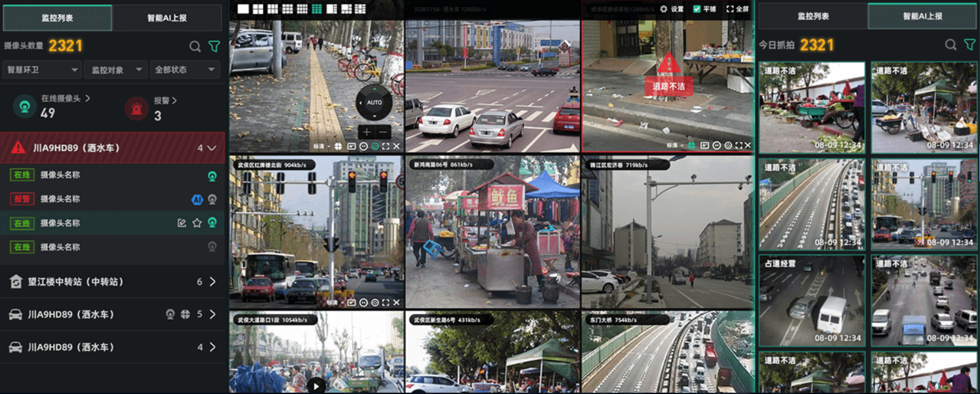Click the search icon in left panel
Image resolution: width=980 pixels, height=394 pixels.
point(195,47)
